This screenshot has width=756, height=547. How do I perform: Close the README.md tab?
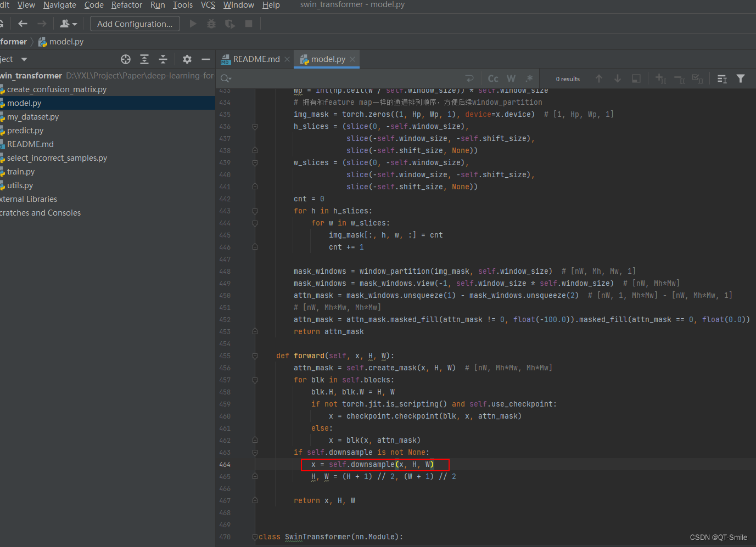pyautogui.click(x=287, y=59)
